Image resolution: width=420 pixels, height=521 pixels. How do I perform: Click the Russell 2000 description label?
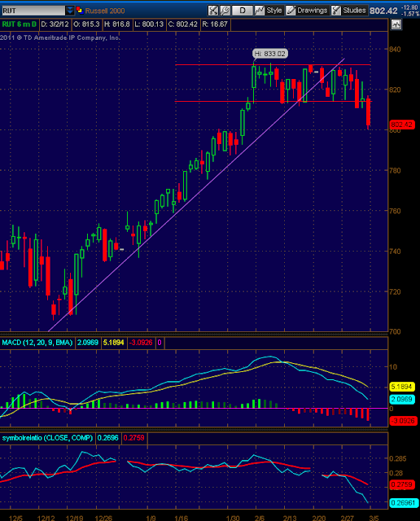[105, 11]
